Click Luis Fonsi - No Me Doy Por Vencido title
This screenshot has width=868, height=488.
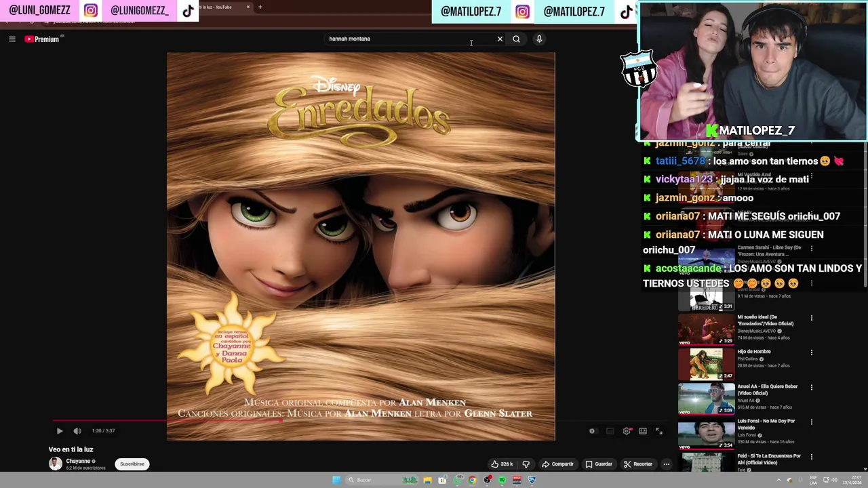click(766, 424)
